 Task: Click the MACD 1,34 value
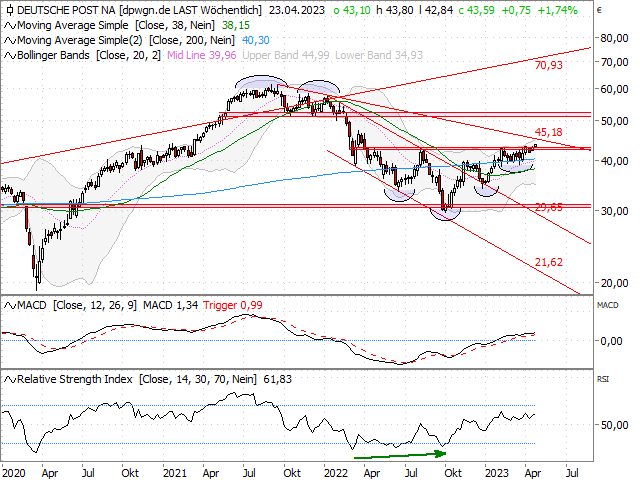[x=170, y=305]
